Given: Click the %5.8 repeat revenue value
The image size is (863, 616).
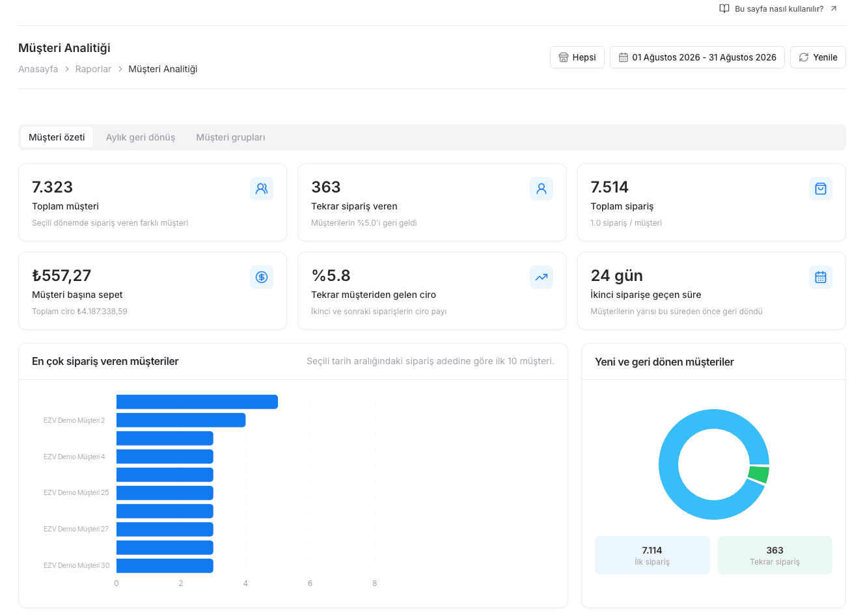Looking at the screenshot, I should coord(331,276).
